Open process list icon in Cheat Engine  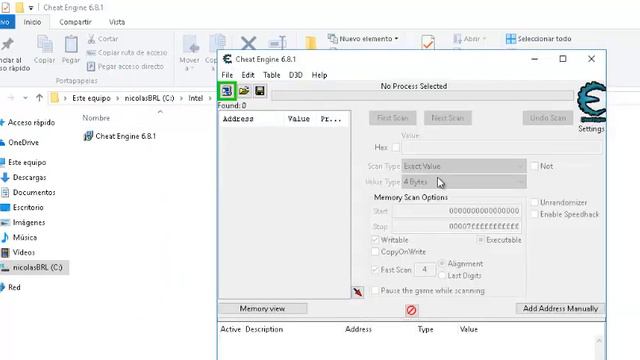point(227,91)
